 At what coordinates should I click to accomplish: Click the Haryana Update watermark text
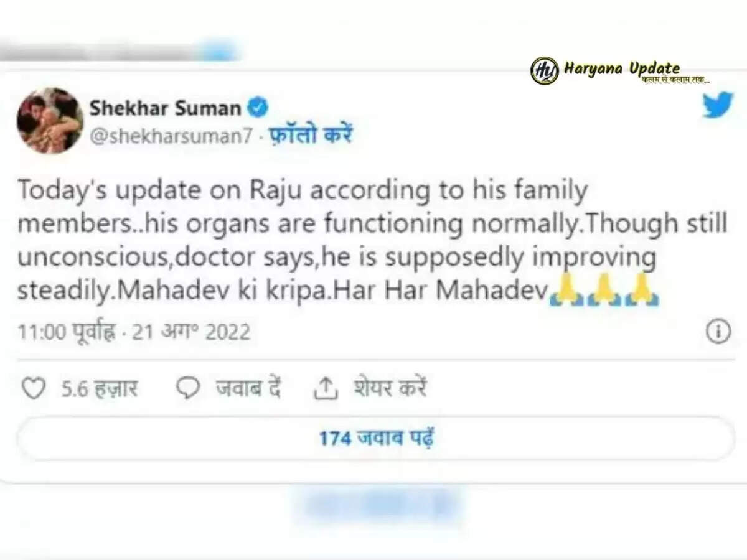click(622, 69)
